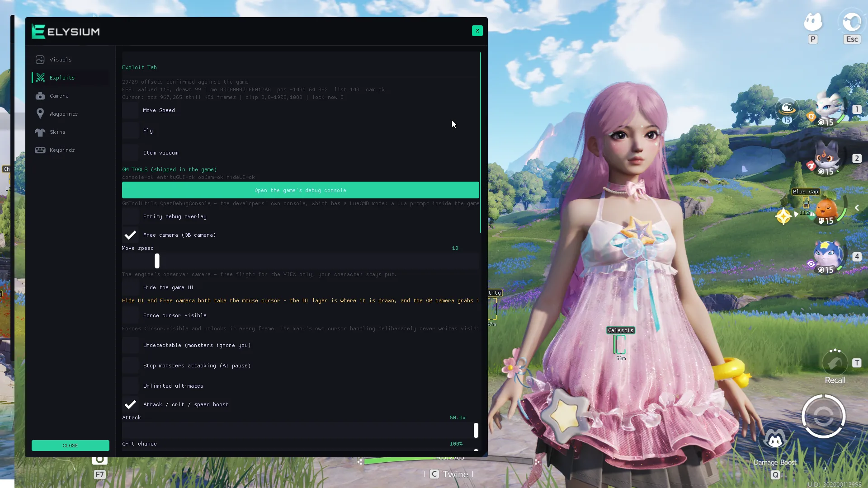Click the C Twine prompt
The height and width of the screenshot is (488, 868).
tap(449, 474)
